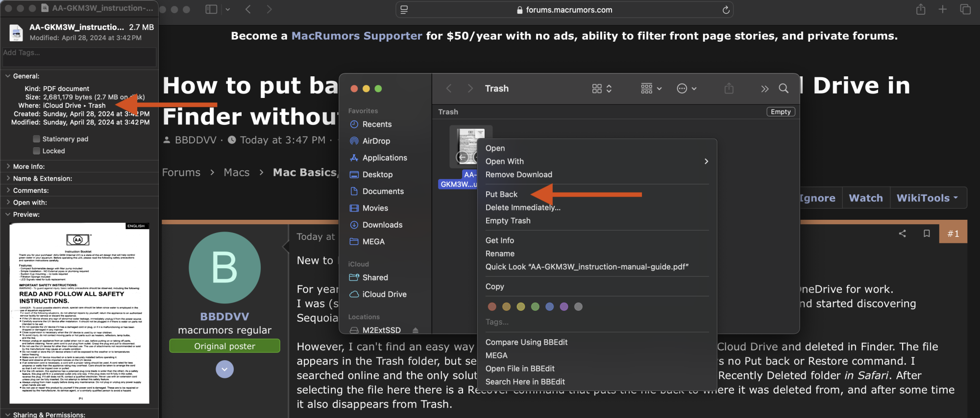Click the Watch thread button
The width and height of the screenshot is (980, 418).
[x=866, y=198]
